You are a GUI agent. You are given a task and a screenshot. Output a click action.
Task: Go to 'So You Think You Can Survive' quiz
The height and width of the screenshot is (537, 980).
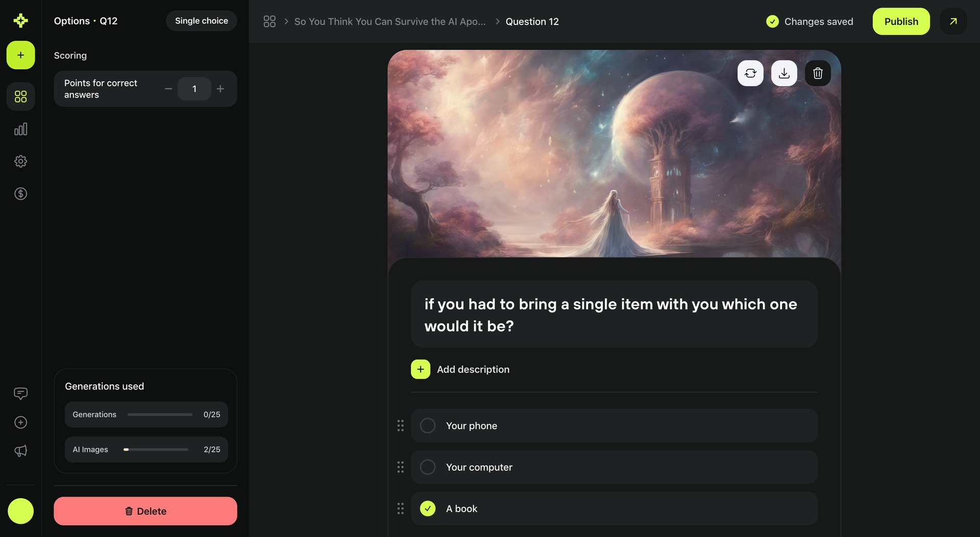pyautogui.click(x=390, y=21)
